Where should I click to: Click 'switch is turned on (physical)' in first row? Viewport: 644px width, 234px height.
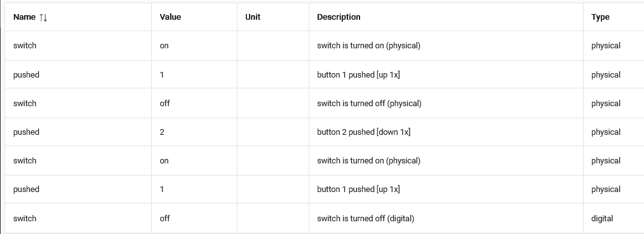368,46
